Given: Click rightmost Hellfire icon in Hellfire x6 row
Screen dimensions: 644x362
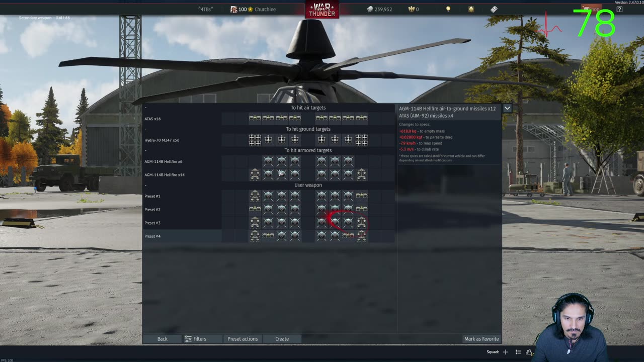Looking at the screenshot, I should point(348,161).
